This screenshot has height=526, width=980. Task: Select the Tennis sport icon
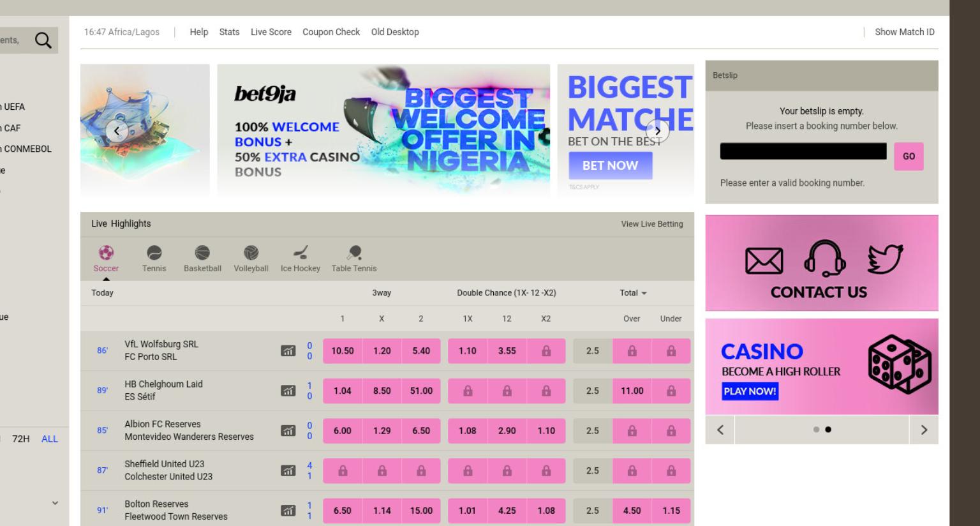(x=154, y=253)
